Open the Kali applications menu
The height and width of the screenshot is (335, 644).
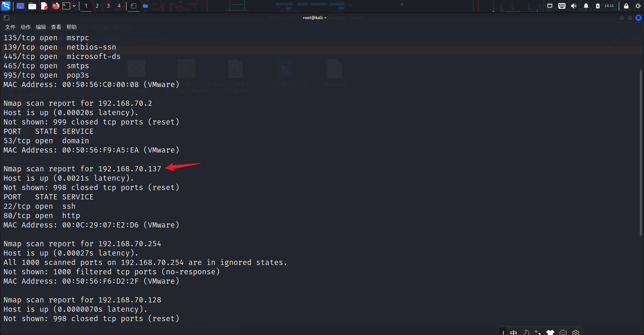coord(6,6)
